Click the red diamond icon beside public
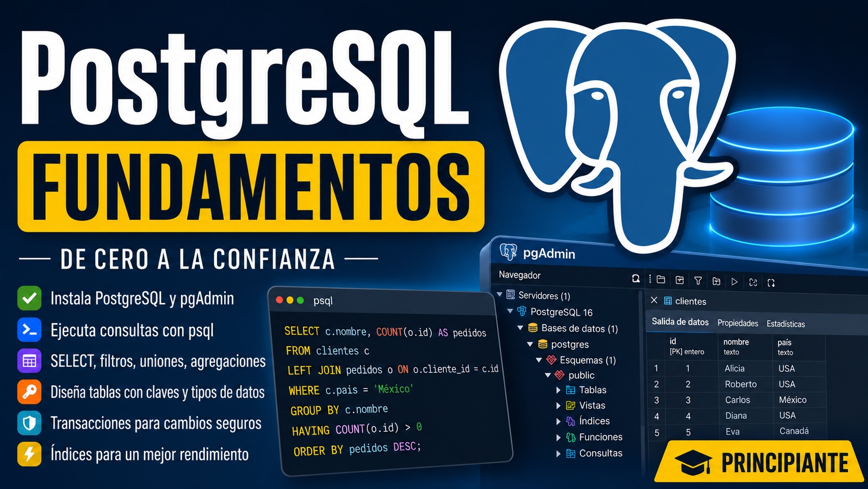868x489 pixels. pos(560,375)
